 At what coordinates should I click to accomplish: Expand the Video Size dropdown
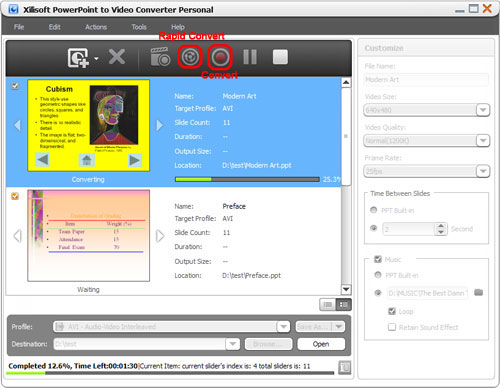[x=483, y=110]
